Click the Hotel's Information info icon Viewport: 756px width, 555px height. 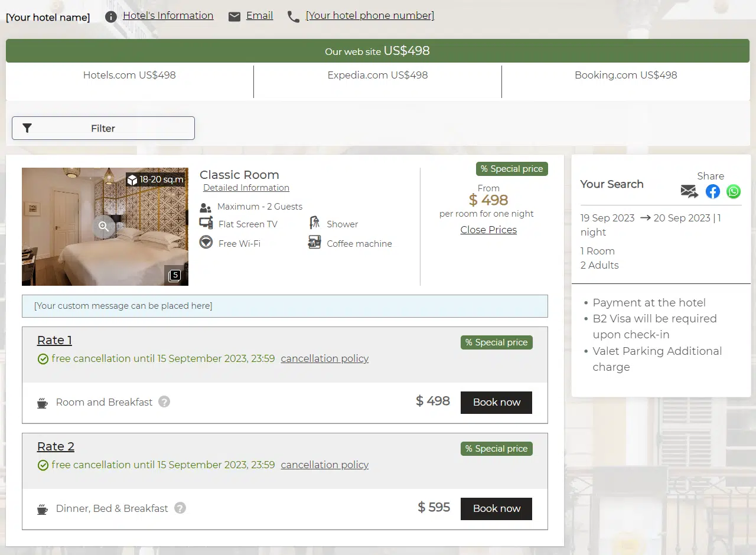pos(111,17)
